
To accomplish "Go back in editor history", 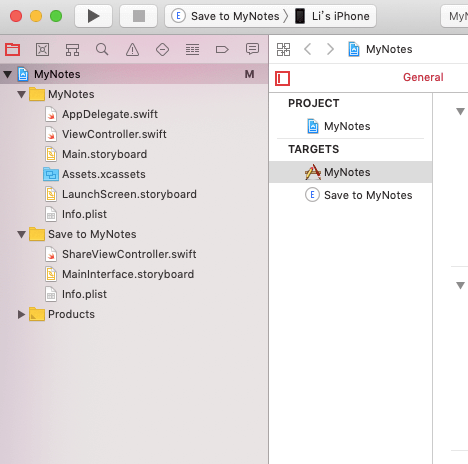I will pos(308,49).
